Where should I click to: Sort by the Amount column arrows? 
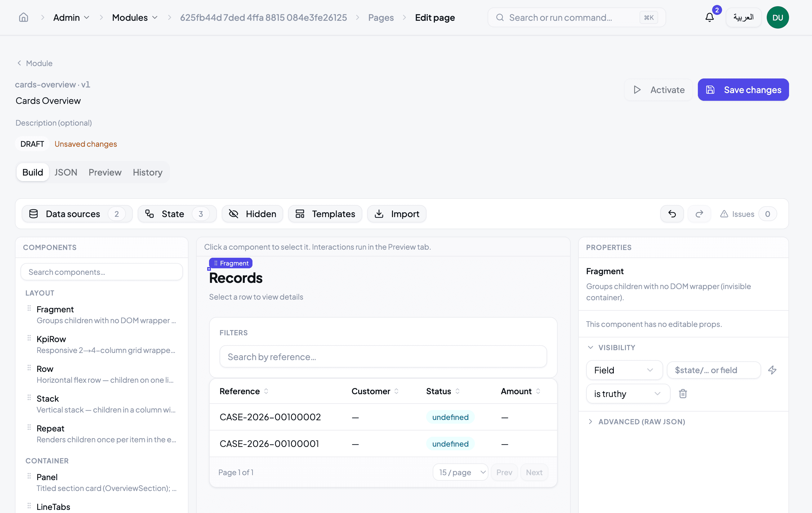coord(538,391)
